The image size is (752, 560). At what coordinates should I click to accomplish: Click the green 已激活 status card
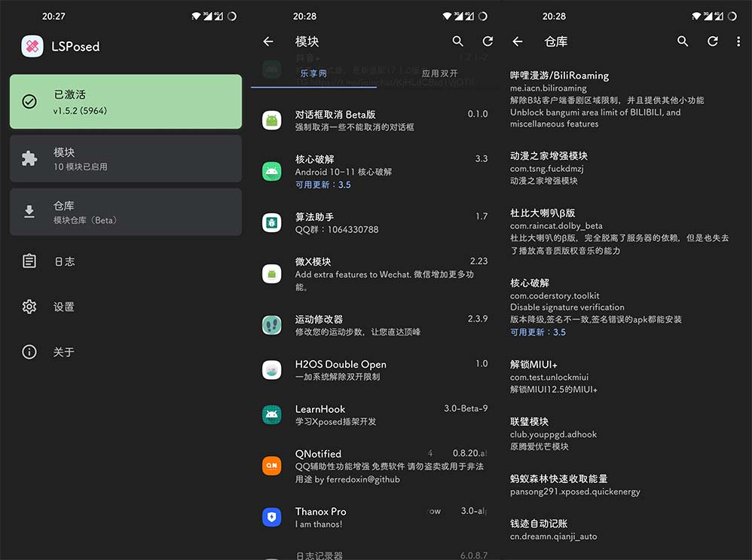tap(126, 102)
